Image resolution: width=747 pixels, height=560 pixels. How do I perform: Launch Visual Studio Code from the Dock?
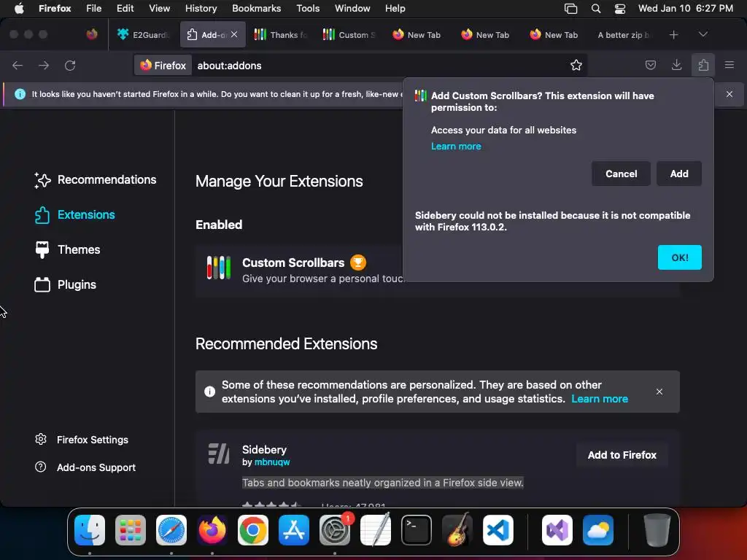[498, 530]
